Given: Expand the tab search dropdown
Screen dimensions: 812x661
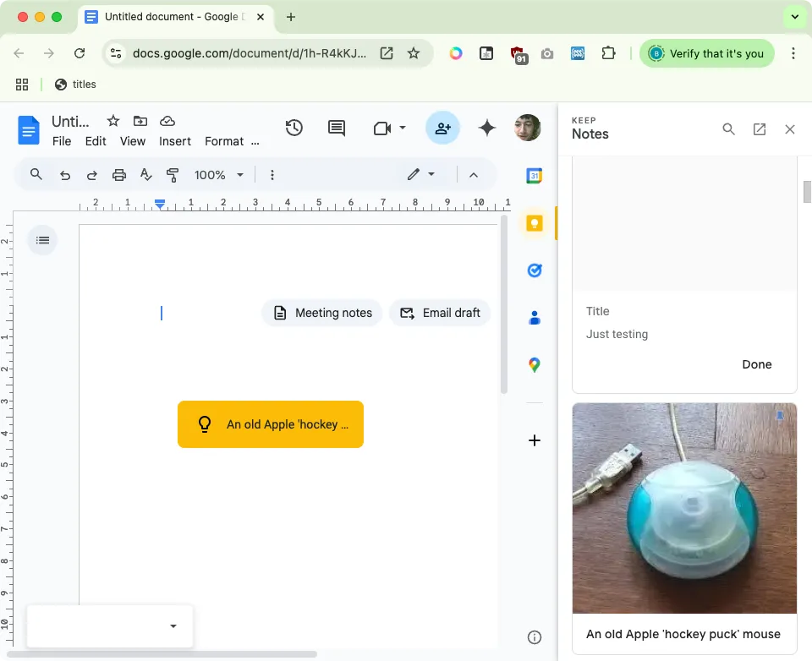Looking at the screenshot, I should click(x=795, y=17).
